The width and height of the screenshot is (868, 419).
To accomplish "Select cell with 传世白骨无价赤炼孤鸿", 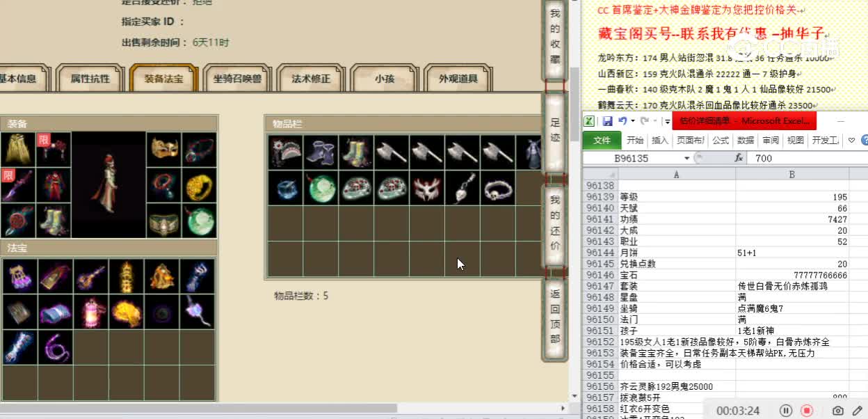I will pos(792,287).
